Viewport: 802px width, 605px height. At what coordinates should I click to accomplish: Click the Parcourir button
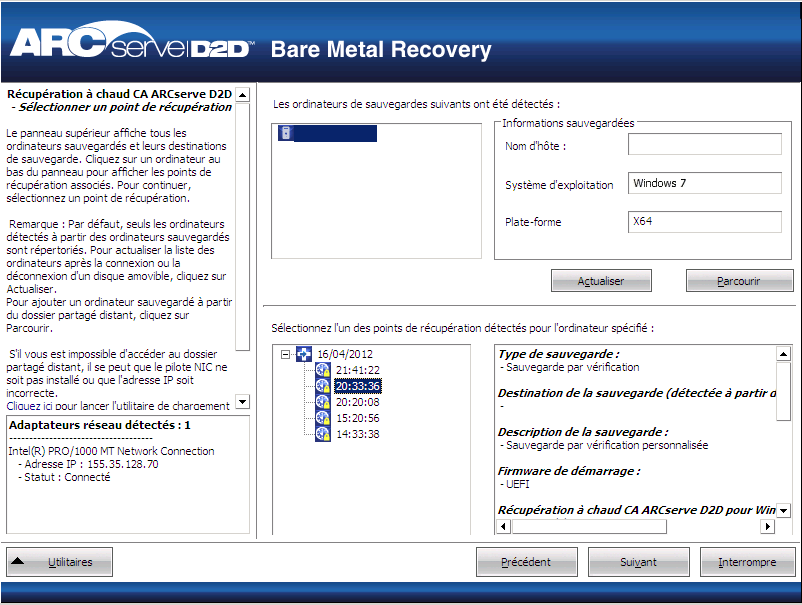coord(739,281)
